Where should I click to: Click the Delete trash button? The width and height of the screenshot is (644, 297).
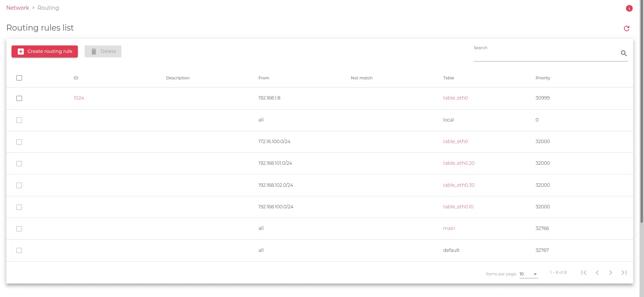[103, 51]
